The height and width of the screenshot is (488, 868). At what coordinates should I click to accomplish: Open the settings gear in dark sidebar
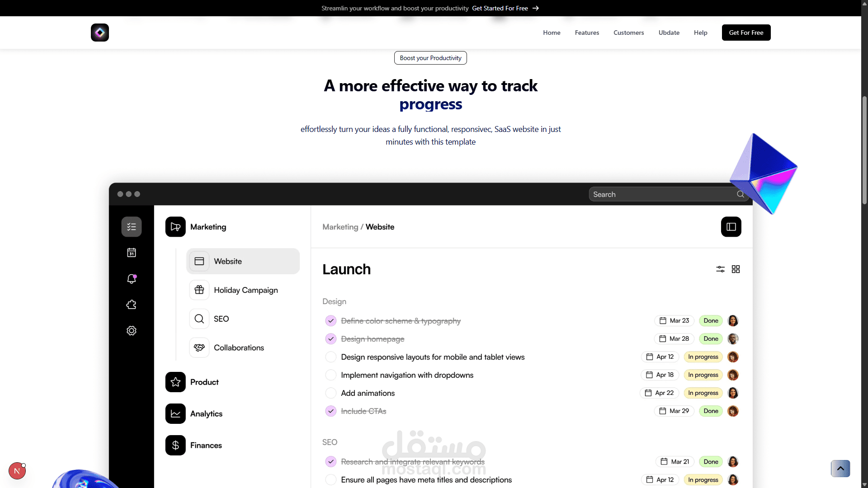pos(132,331)
